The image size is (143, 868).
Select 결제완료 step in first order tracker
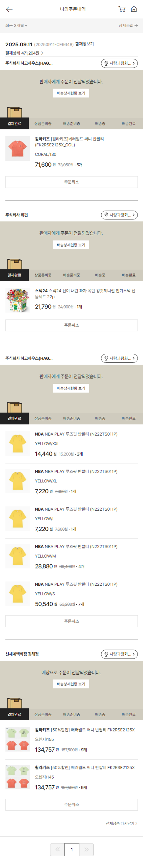pos(14,124)
